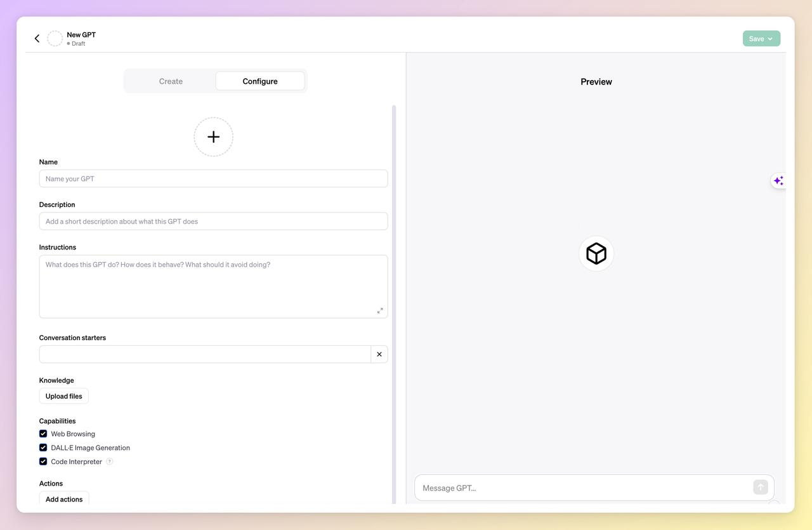The image size is (812, 530).
Task: Open the Save dropdown menu
Action: [x=761, y=39]
